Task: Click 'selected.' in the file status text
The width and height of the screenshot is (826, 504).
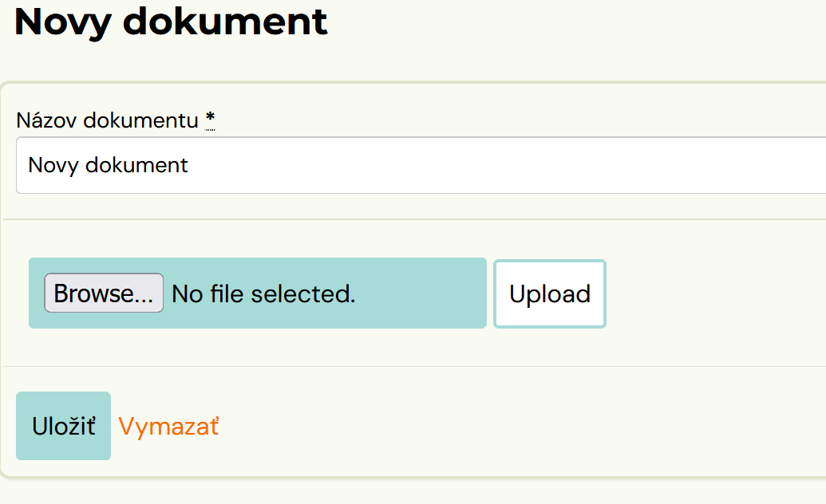Action: tap(303, 294)
